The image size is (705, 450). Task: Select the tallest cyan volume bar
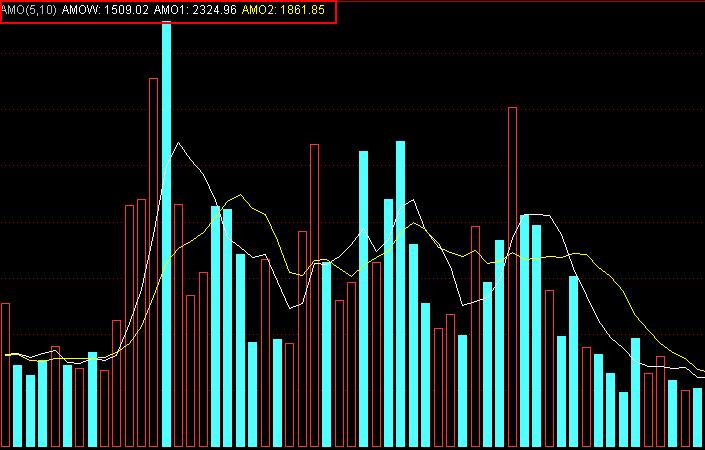166,234
